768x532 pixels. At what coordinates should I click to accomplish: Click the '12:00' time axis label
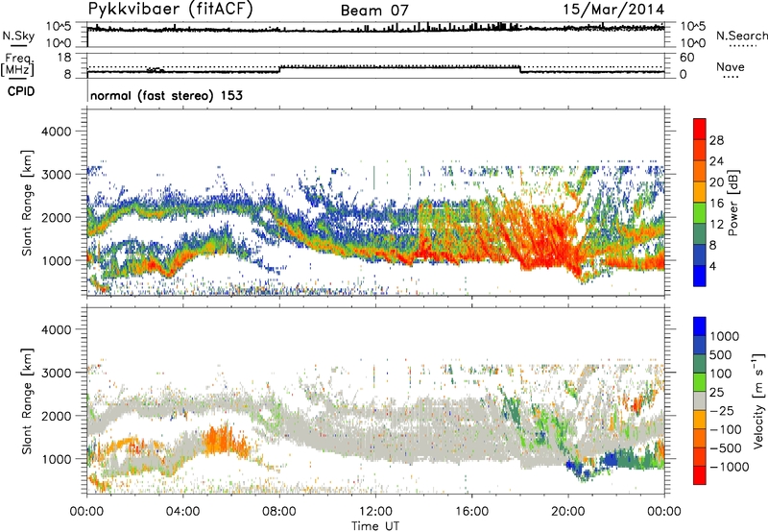[x=375, y=512]
